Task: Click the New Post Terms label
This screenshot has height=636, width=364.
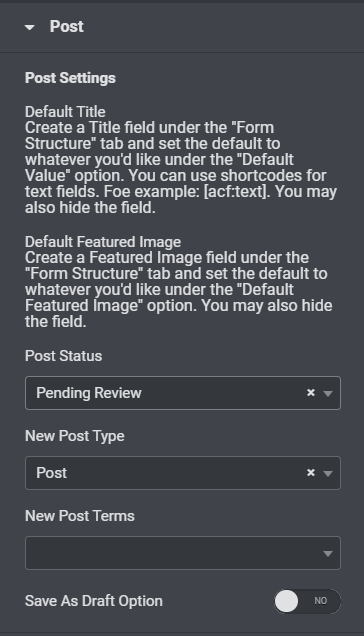Action: 80,516
